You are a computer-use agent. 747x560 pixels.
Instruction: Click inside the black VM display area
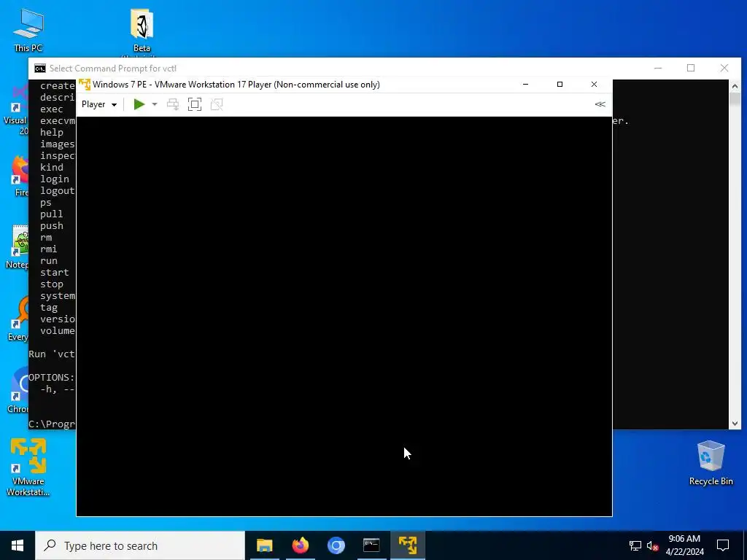point(344,316)
